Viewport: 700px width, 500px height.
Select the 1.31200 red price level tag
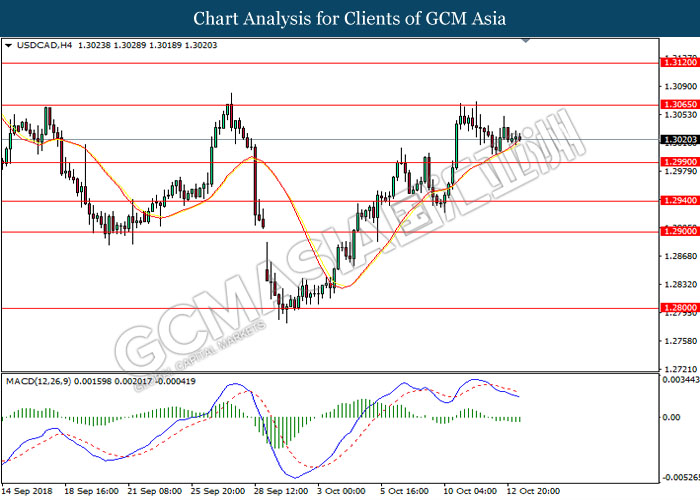coord(677,62)
